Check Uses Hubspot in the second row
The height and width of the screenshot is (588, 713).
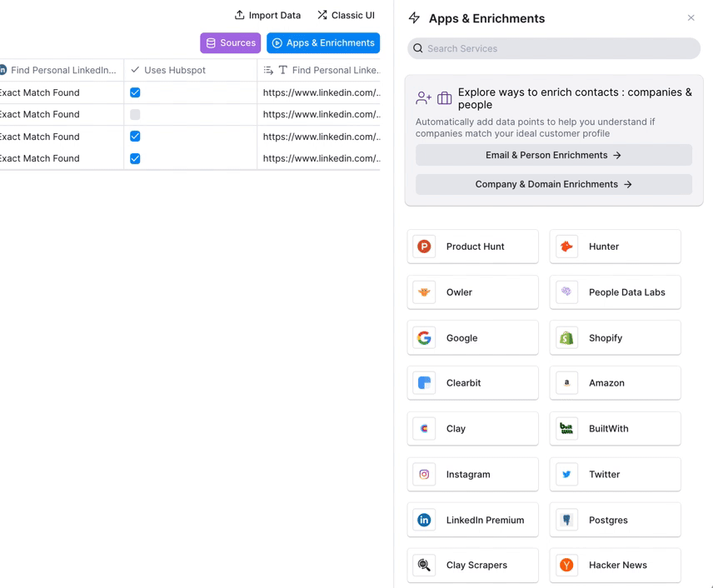[x=135, y=114]
